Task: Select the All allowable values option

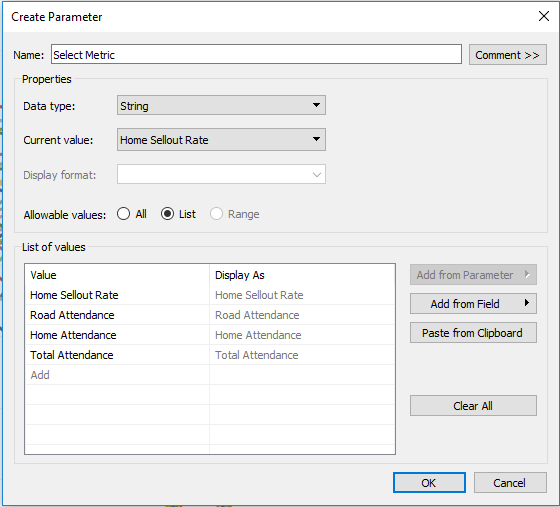Action: (124, 214)
